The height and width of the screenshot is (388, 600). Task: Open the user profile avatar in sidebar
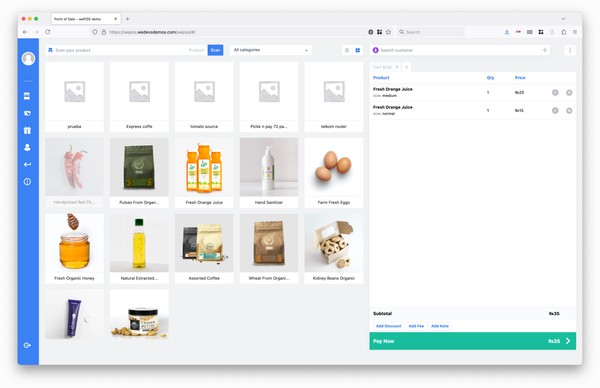28,58
